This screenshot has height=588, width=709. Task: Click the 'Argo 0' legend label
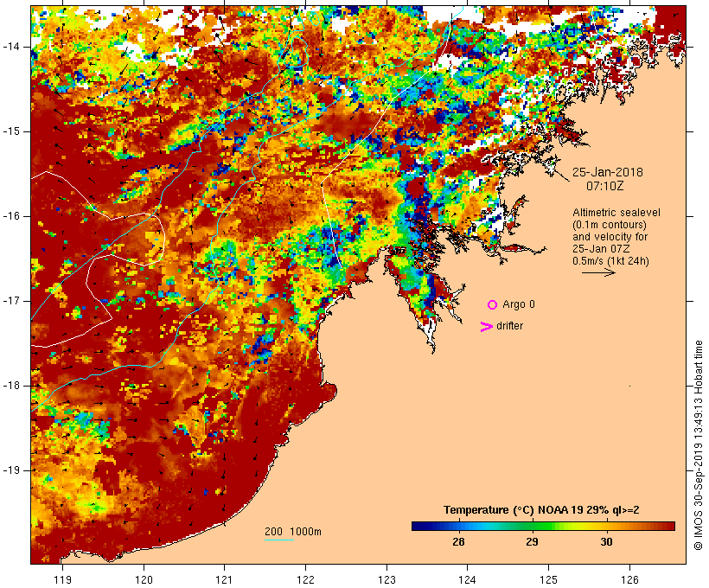[x=519, y=304]
